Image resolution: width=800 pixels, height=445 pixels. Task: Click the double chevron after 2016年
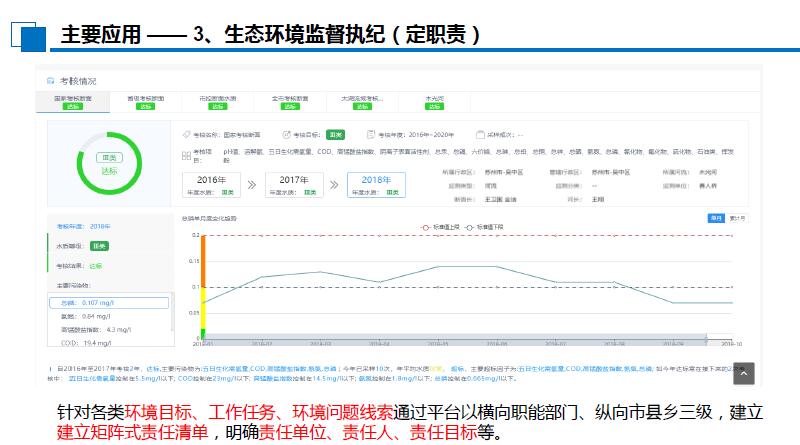point(252,184)
